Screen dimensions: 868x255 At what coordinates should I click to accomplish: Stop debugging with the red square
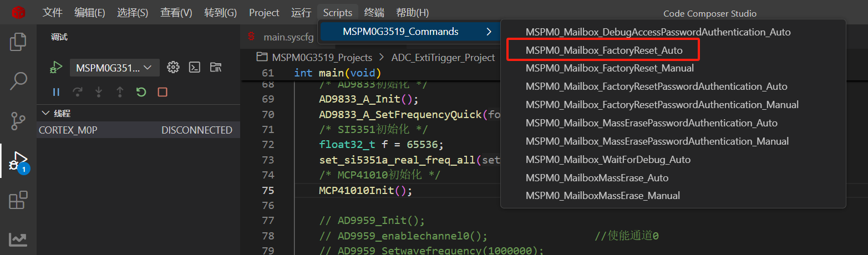[163, 92]
